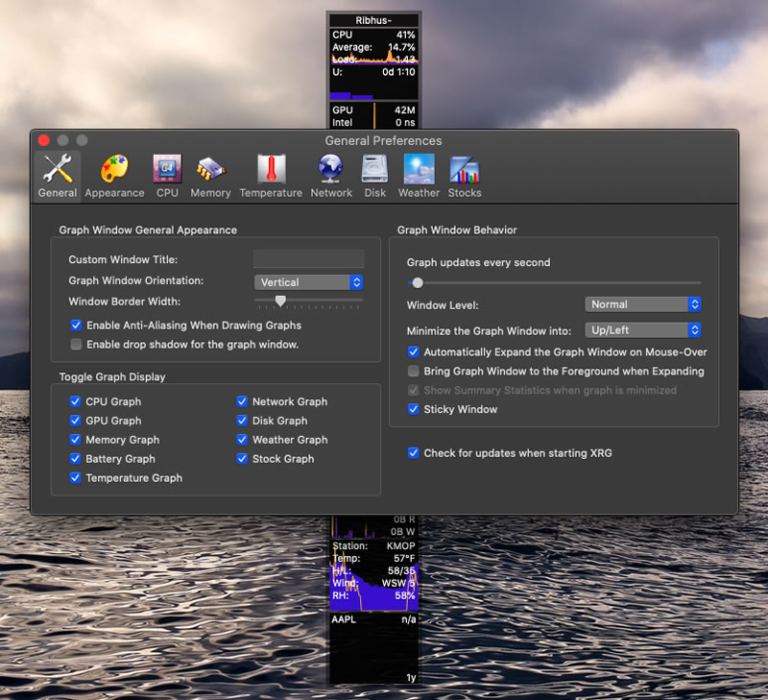
Task: Disable the Sticky Window option
Action: point(414,409)
